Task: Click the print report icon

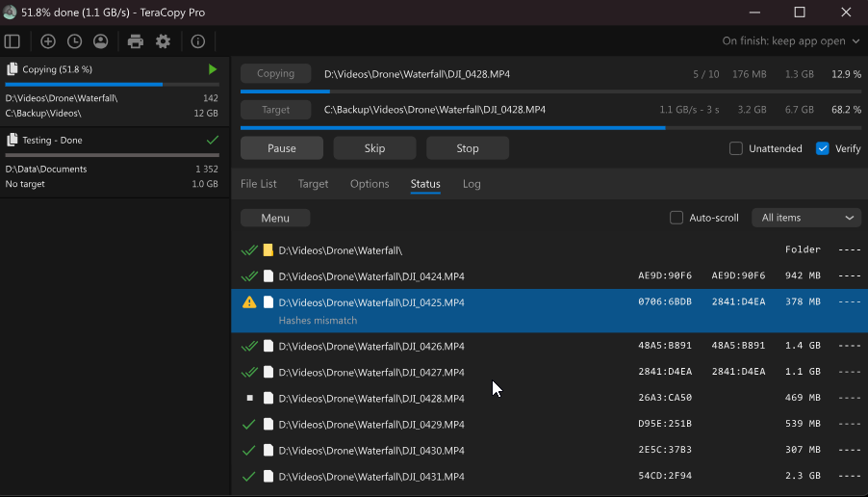Action: tap(135, 41)
